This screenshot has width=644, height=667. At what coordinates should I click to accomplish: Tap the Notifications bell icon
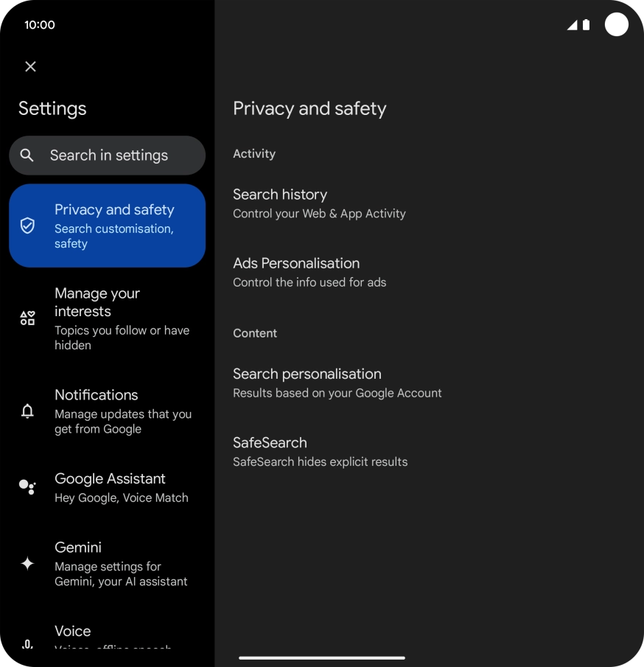(x=27, y=411)
